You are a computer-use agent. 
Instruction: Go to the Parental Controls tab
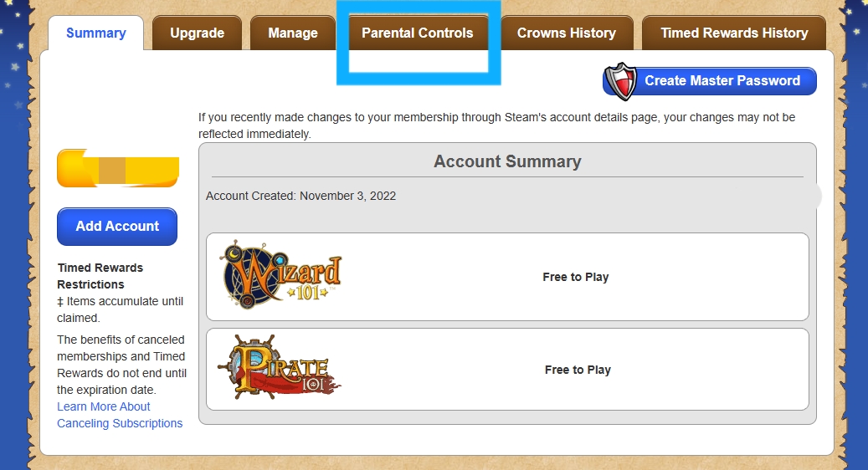click(418, 33)
